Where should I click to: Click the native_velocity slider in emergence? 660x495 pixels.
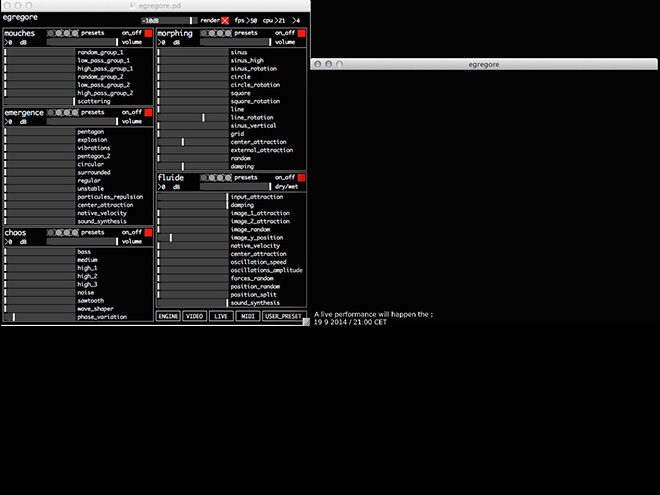click(x=40, y=213)
